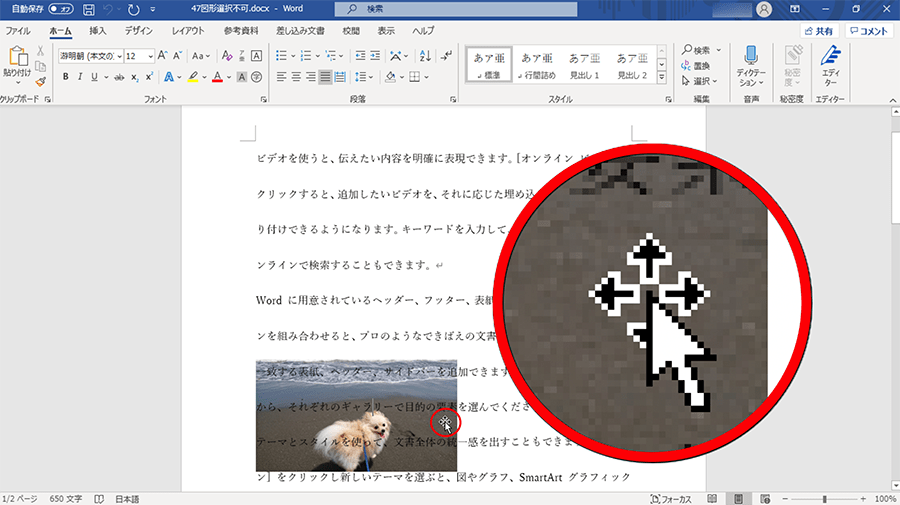Click the コメント (Comments) button
The image size is (900, 505).
[868, 31]
